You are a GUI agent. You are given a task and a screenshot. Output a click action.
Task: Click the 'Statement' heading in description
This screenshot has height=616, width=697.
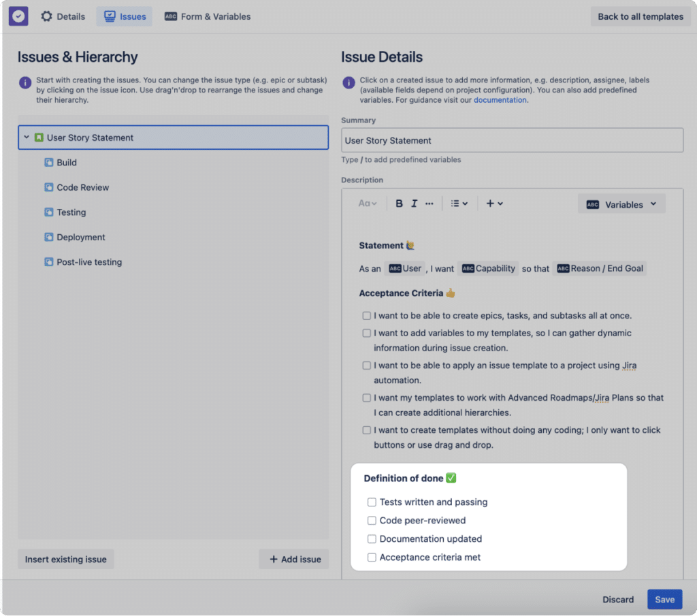pyautogui.click(x=381, y=245)
